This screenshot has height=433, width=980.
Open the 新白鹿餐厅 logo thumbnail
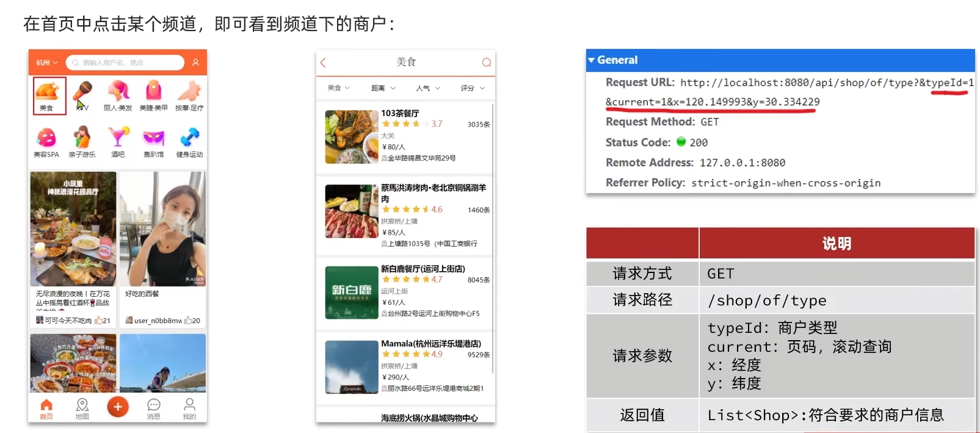pyautogui.click(x=352, y=293)
